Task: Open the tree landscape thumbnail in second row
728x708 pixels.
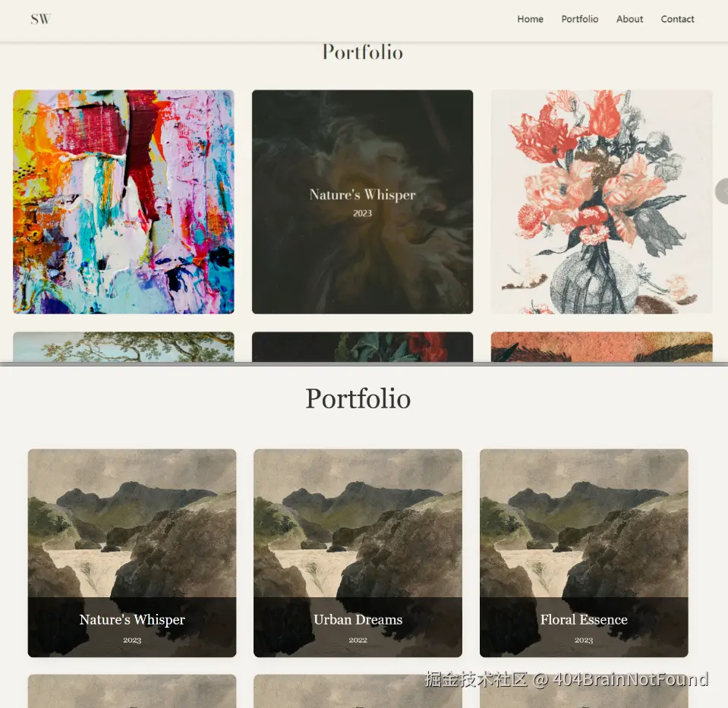Action: point(124,347)
